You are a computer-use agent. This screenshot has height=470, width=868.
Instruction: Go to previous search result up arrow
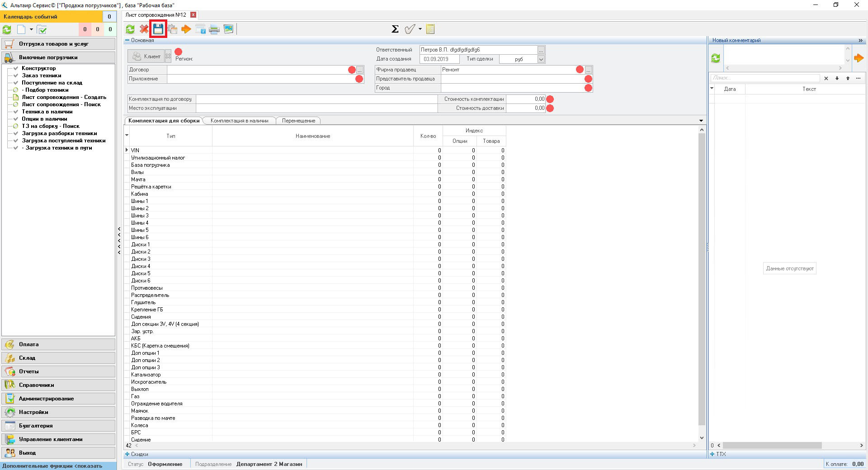pyautogui.click(x=848, y=78)
